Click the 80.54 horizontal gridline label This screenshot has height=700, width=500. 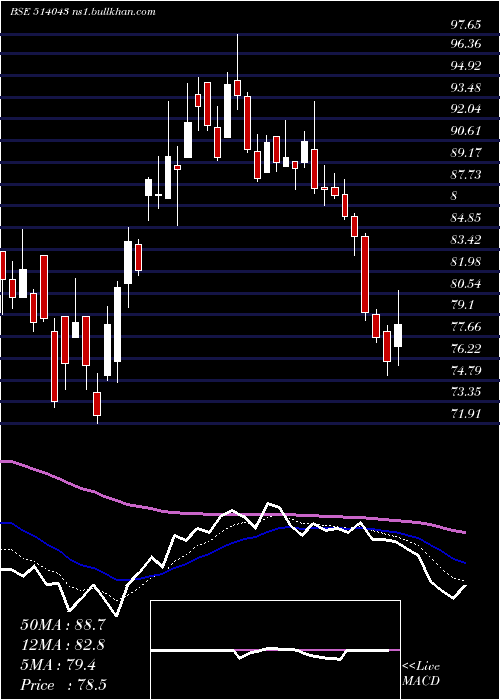point(466,283)
